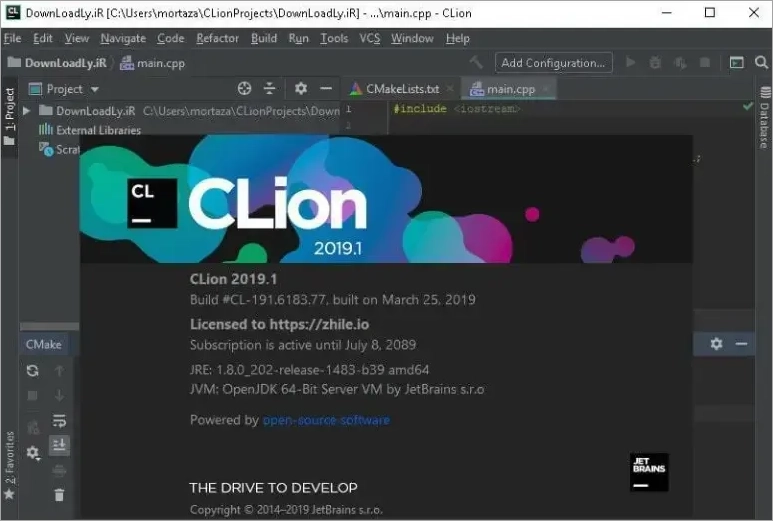The width and height of the screenshot is (773, 521).
Task: Open the Build menu
Action: click(264, 38)
